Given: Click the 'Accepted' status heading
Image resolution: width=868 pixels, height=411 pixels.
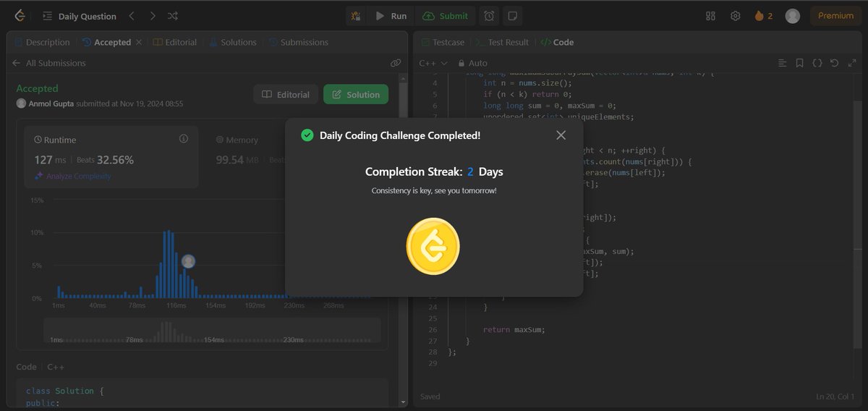Looking at the screenshot, I should coord(37,88).
